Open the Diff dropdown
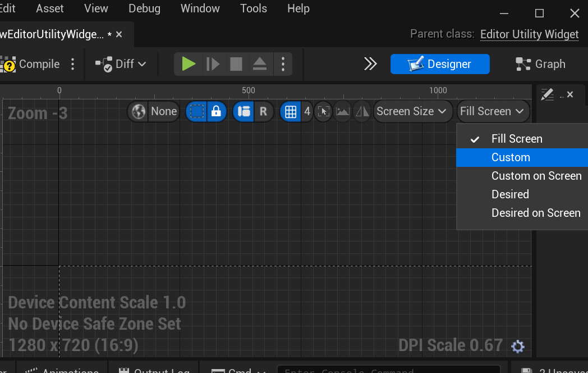588x373 pixels. [x=121, y=64]
